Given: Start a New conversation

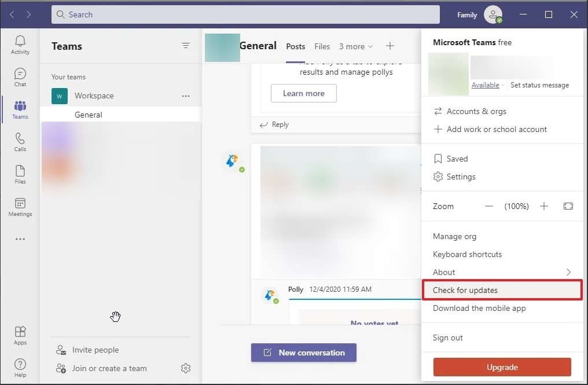Looking at the screenshot, I should coord(303,353).
